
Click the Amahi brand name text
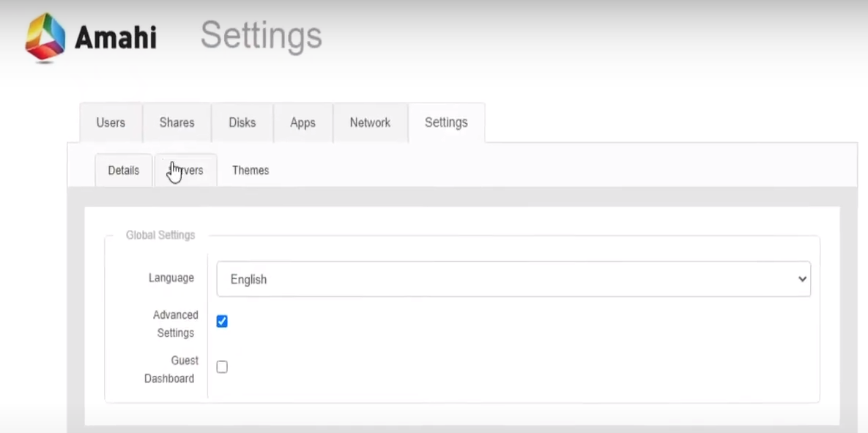click(116, 37)
